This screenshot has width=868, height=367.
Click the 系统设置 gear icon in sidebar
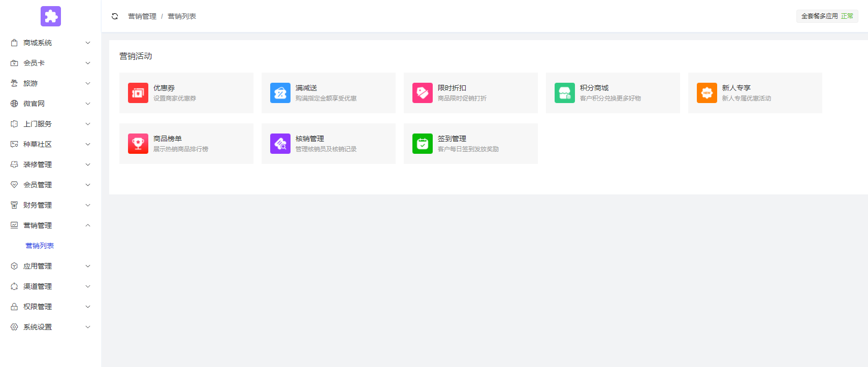pyautogui.click(x=14, y=327)
